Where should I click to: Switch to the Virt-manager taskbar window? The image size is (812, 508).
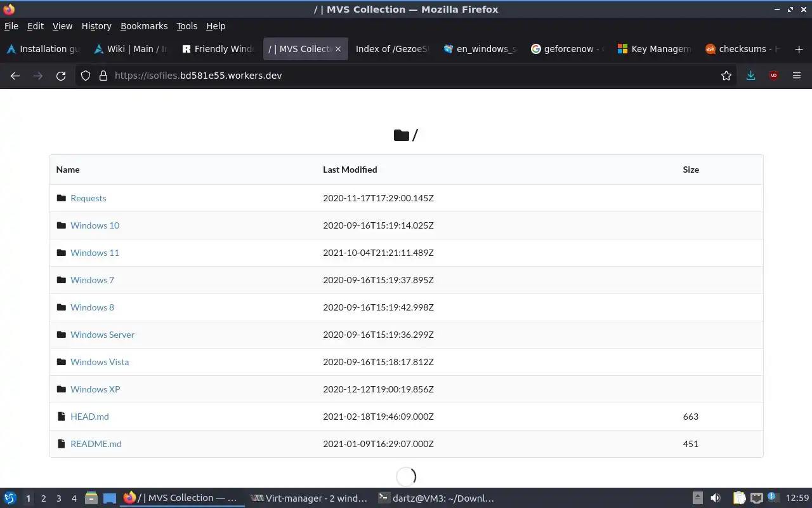308,498
